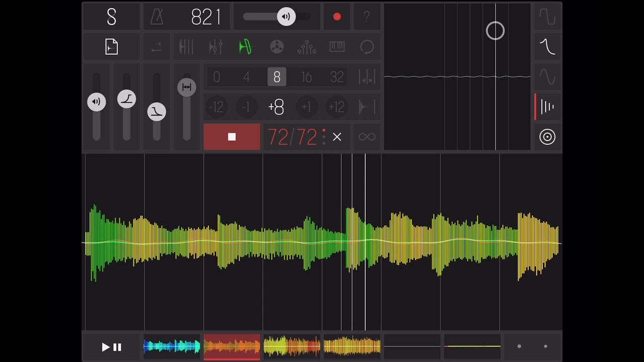Click the tempo value 821
Image resolution: width=644 pixels, height=362 pixels.
click(206, 17)
